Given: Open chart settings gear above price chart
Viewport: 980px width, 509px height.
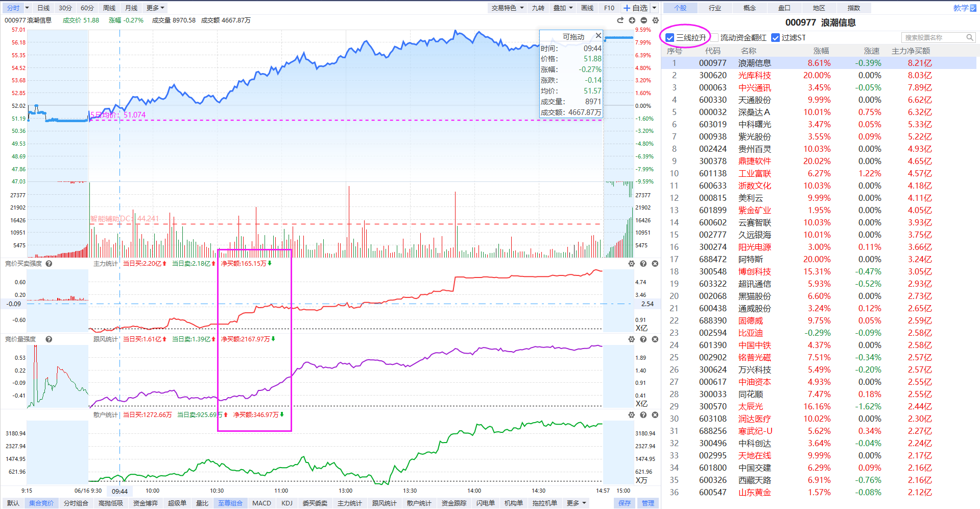Looking at the screenshot, I should tap(656, 20).
